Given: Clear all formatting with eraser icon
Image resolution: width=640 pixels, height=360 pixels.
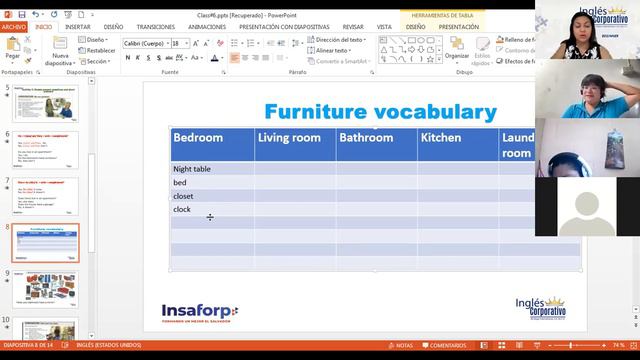Looking at the screenshot, I should (x=220, y=43).
